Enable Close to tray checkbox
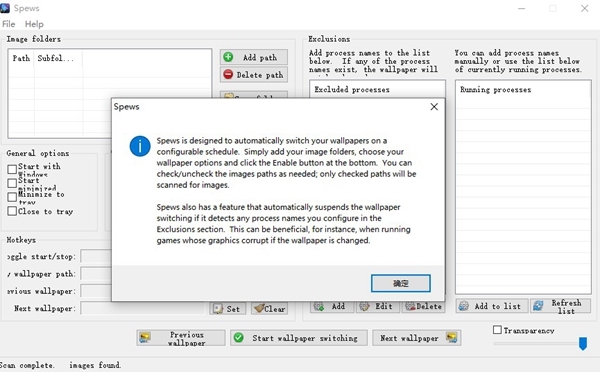Image resolution: width=600 pixels, height=372 pixels. pos(12,211)
